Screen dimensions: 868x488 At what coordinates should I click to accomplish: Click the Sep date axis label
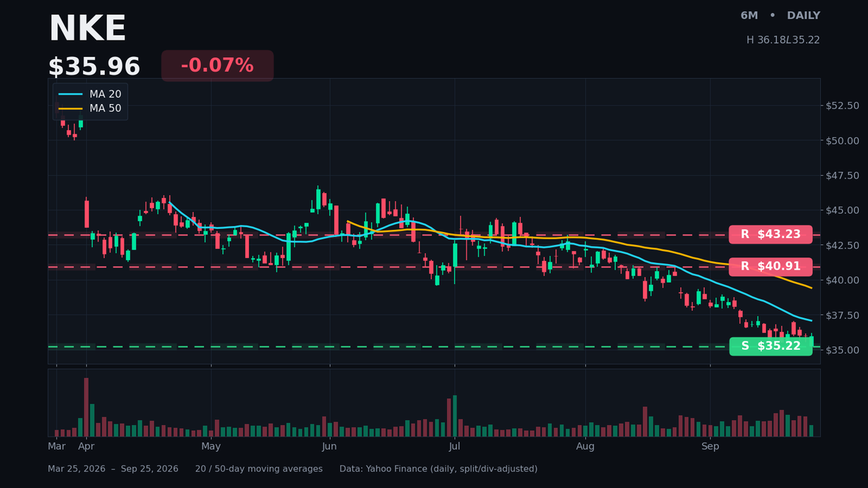pyautogui.click(x=710, y=447)
